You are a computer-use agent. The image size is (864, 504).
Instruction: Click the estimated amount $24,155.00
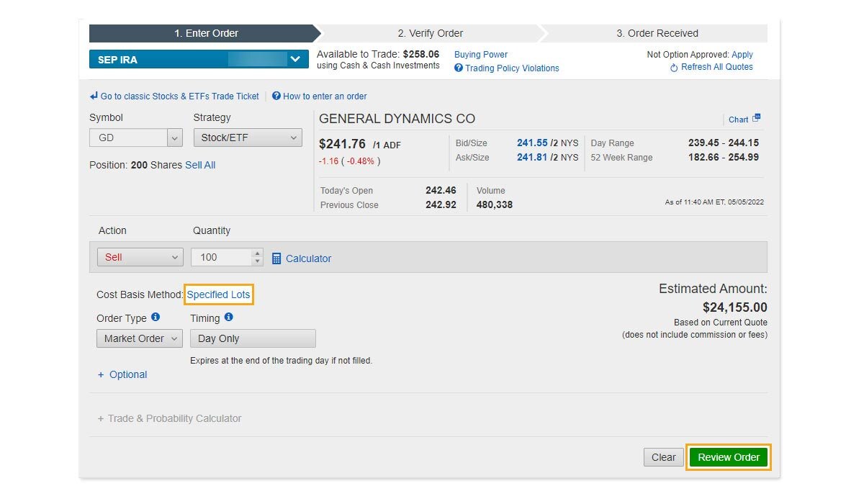(735, 307)
